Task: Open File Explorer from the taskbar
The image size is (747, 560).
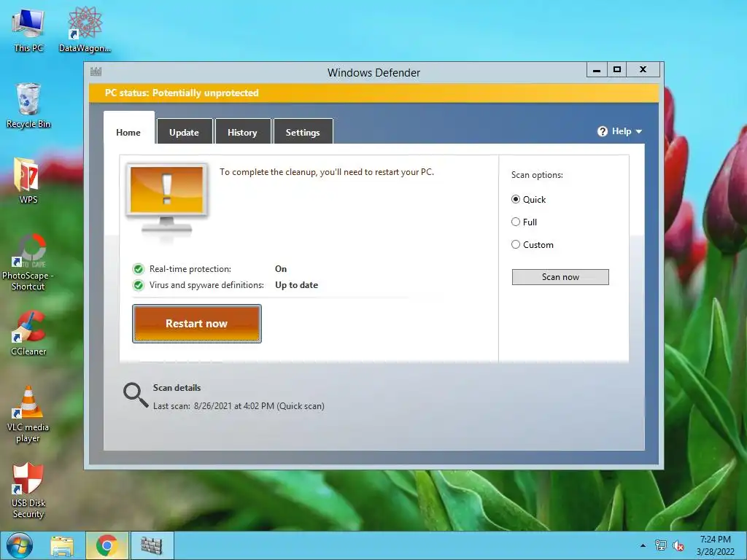Action: (62, 545)
